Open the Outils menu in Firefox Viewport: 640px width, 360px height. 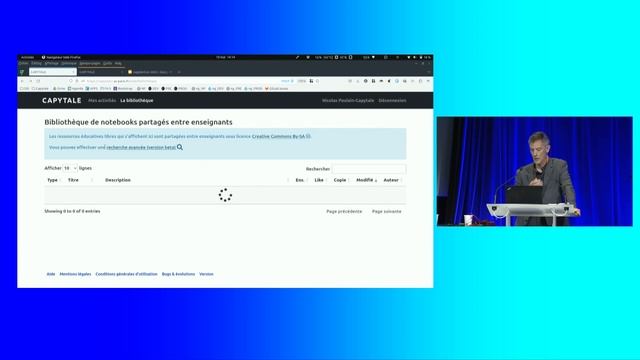pos(107,63)
